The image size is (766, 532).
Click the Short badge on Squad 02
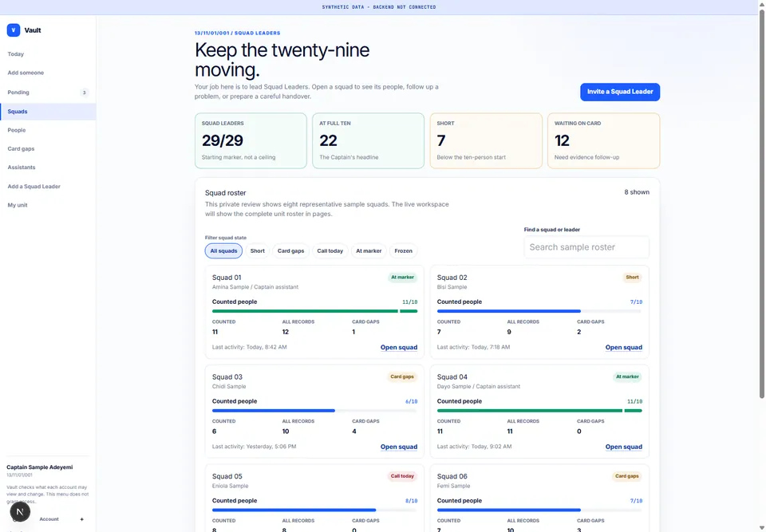click(x=632, y=277)
